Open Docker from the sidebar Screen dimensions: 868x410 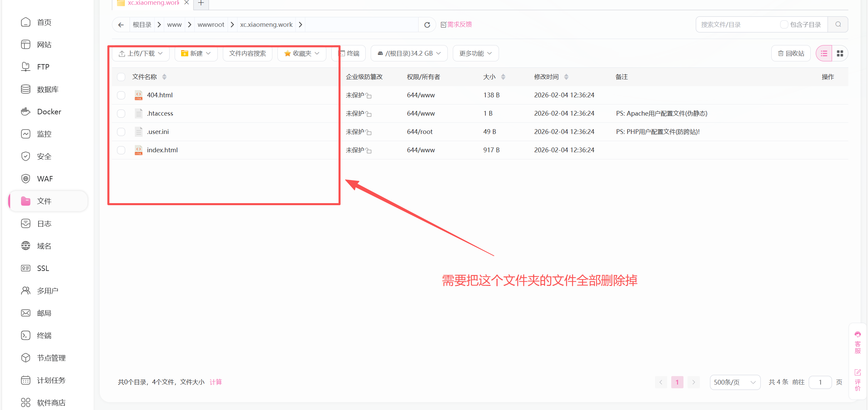pyautogui.click(x=49, y=112)
